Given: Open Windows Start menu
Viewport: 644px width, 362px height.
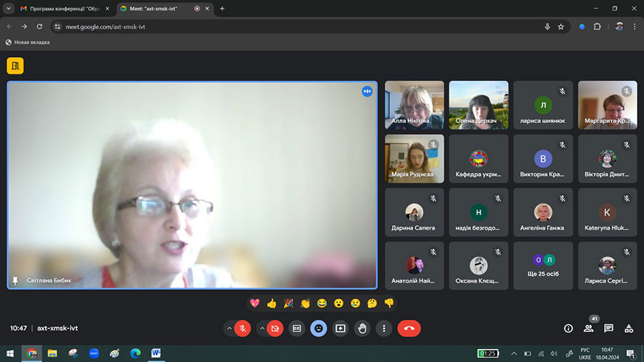Looking at the screenshot, I should tap(10, 353).
